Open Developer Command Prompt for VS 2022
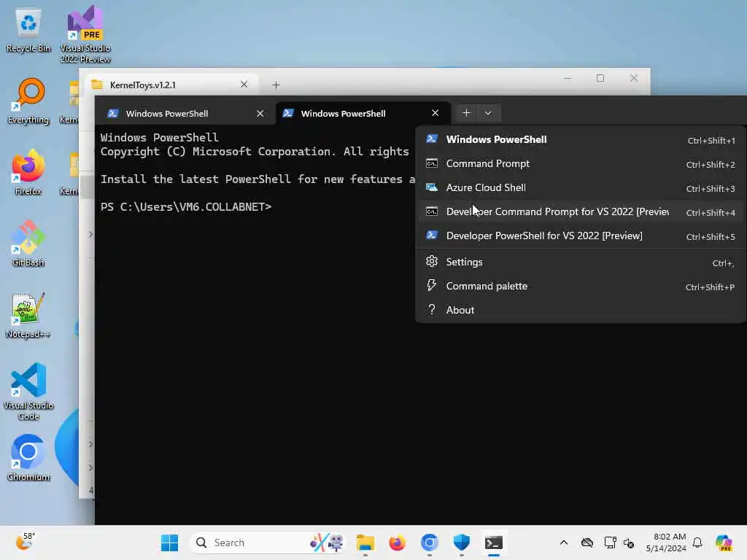747x560 pixels. click(x=580, y=212)
